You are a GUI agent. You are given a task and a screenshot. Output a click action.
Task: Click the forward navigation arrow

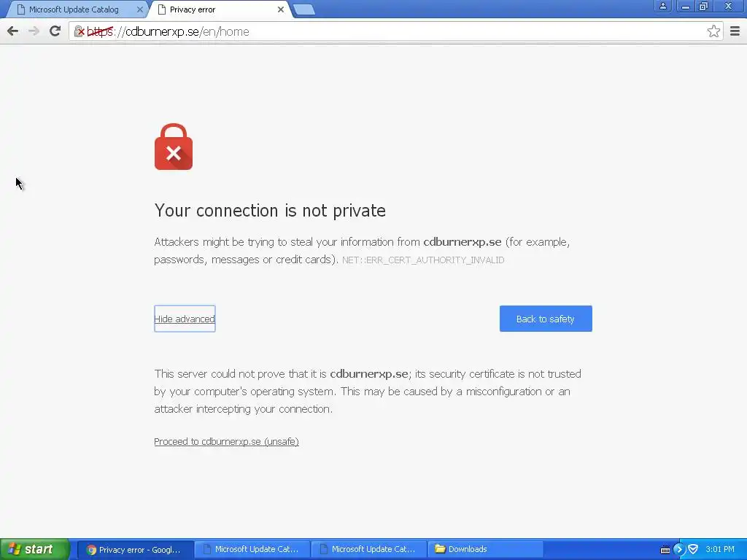(34, 31)
